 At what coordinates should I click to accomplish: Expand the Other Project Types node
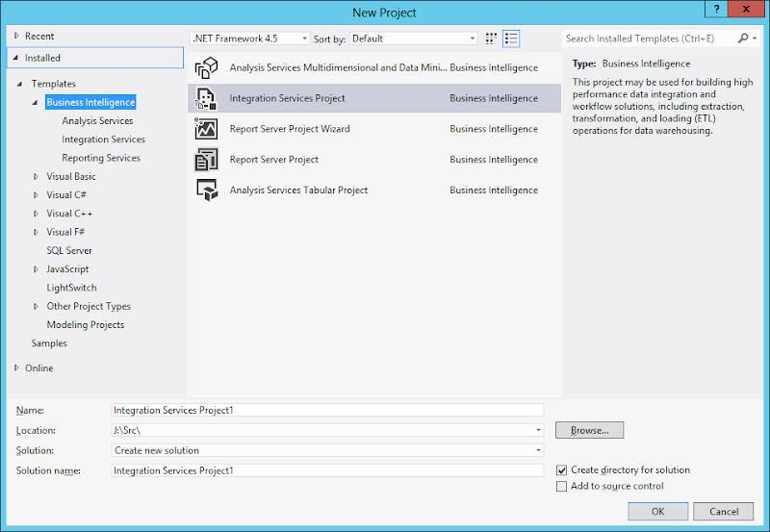pyautogui.click(x=36, y=306)
